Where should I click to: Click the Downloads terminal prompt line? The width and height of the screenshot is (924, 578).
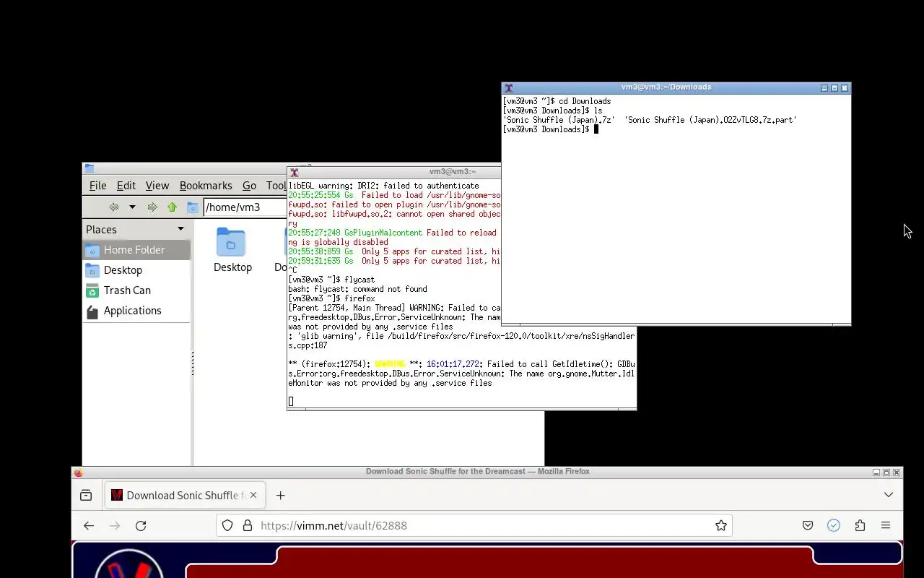point(551,129)
